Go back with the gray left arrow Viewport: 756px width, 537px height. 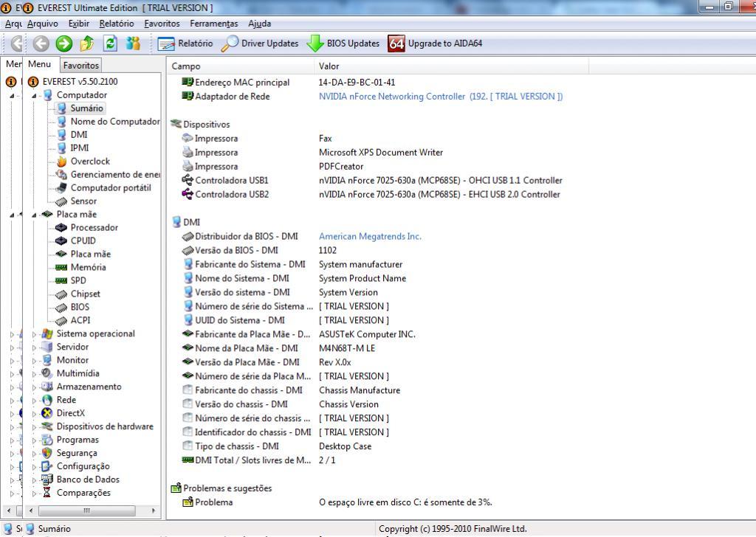[41, 44]
